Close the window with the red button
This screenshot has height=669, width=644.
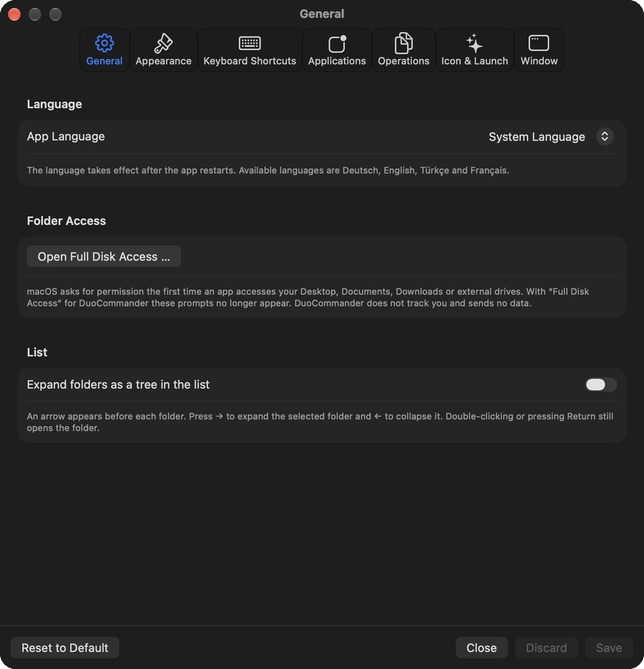14,14
